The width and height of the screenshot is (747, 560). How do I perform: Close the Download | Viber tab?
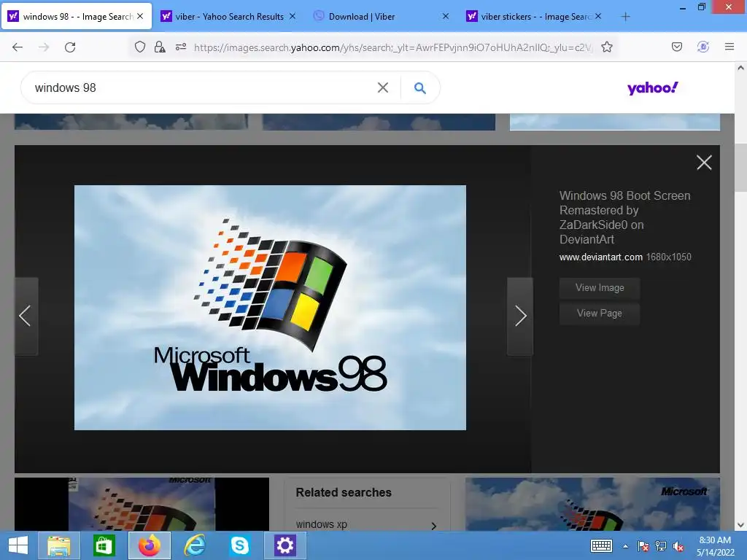pos(446,17)
